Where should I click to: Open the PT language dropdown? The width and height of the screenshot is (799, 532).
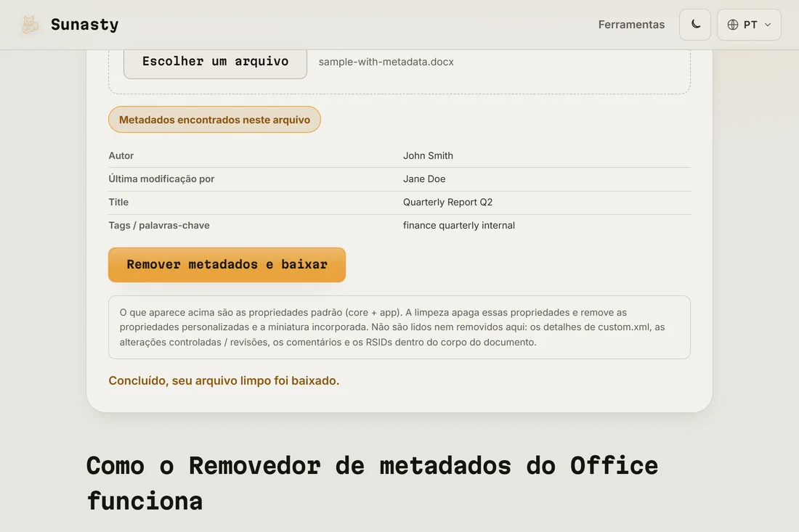pyautogui.click(x=749, y=25)
